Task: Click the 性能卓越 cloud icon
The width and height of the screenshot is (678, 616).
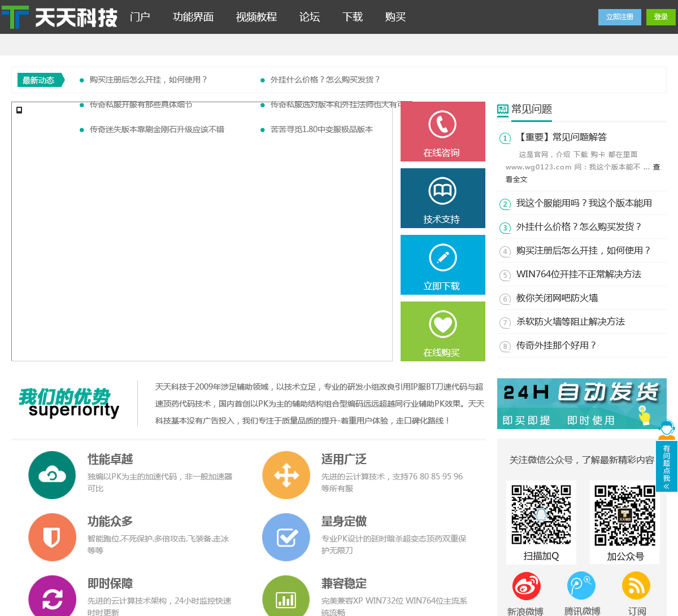Action: point(52,475)
